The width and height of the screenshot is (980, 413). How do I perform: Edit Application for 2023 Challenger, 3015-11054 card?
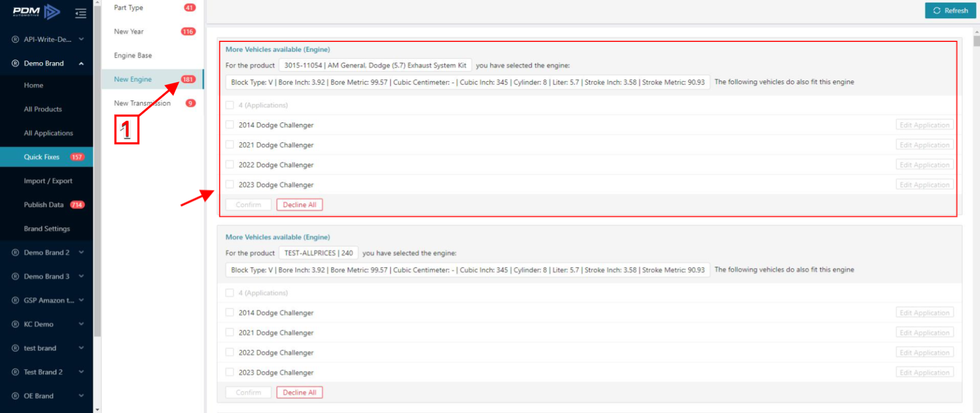(x=925, y=185)
